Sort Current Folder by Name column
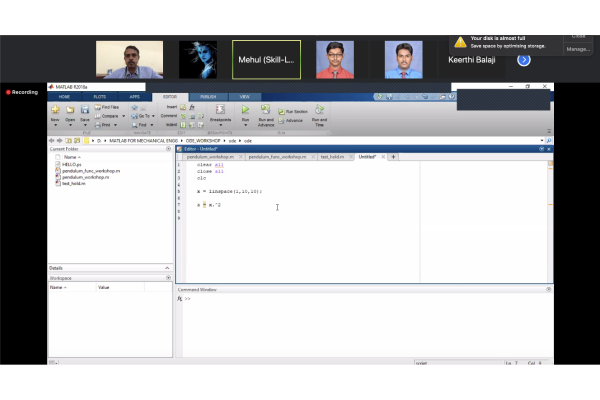 [72, 157]
